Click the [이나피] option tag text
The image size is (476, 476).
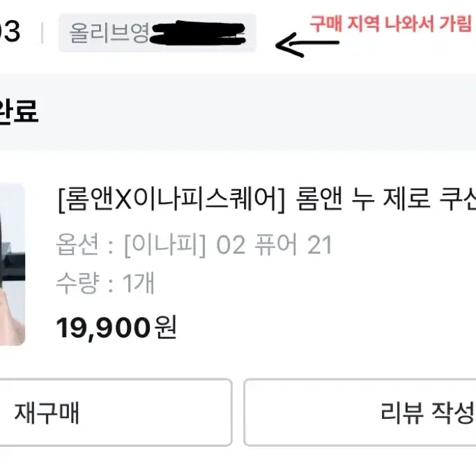[165, 245]
